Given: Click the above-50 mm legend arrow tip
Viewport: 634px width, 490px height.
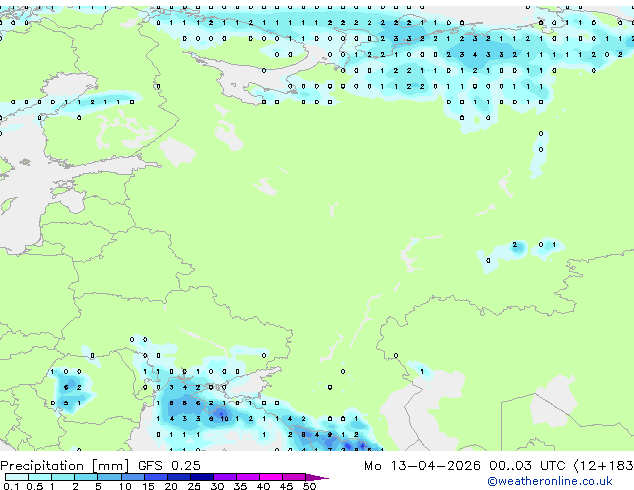Looking at the screenshot, I should (317, 478).
